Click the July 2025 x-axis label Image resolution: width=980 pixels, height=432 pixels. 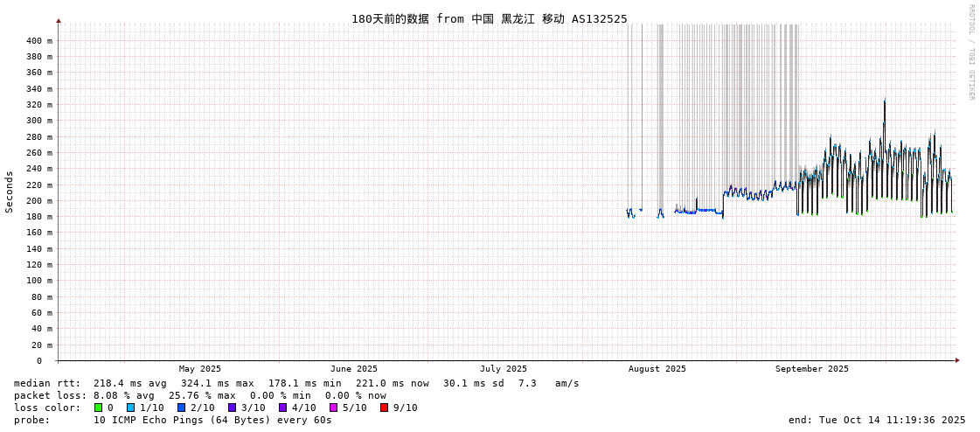tap(504, 369)
